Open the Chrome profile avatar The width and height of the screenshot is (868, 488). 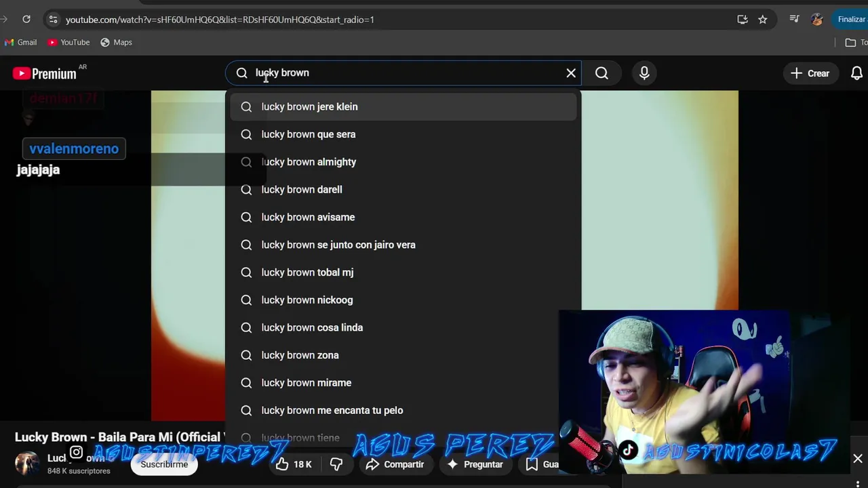(x=817, y=19)
